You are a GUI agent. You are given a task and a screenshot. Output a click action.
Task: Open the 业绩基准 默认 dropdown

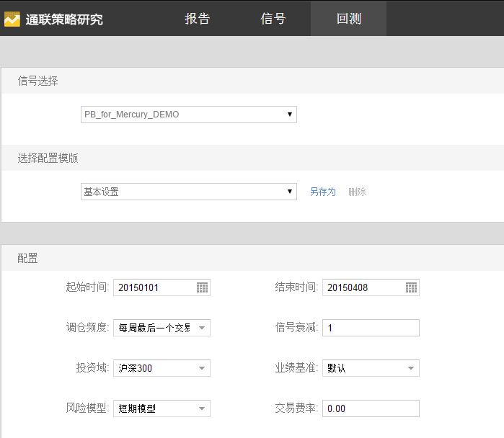[371, 368]
